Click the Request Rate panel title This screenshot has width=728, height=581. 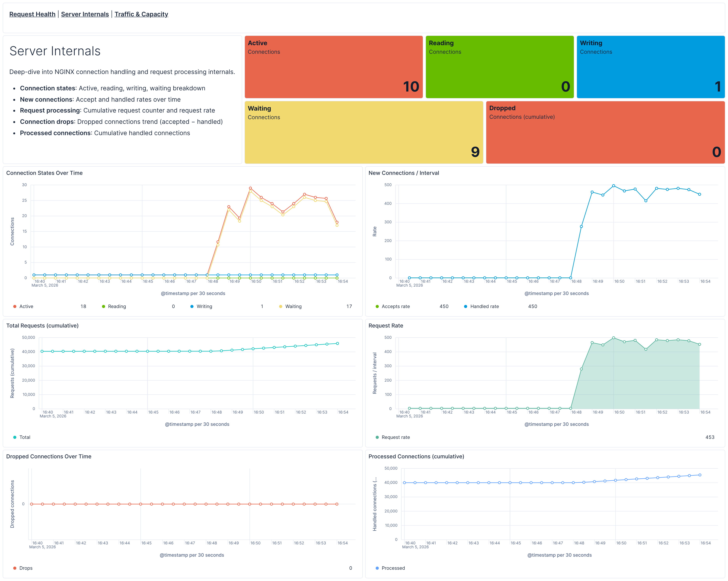click(x=386, y=326)
